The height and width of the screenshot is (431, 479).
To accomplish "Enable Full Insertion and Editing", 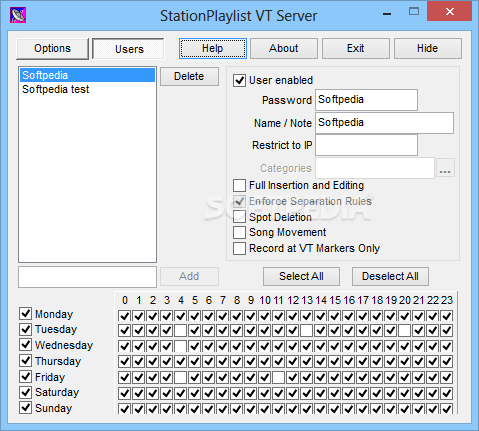I will click(239, 185).
